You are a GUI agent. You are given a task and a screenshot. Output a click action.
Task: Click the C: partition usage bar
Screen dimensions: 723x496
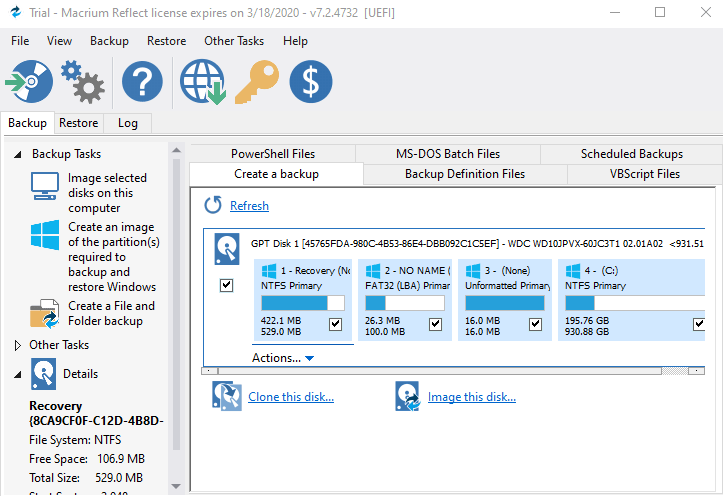tap(635, 303)
